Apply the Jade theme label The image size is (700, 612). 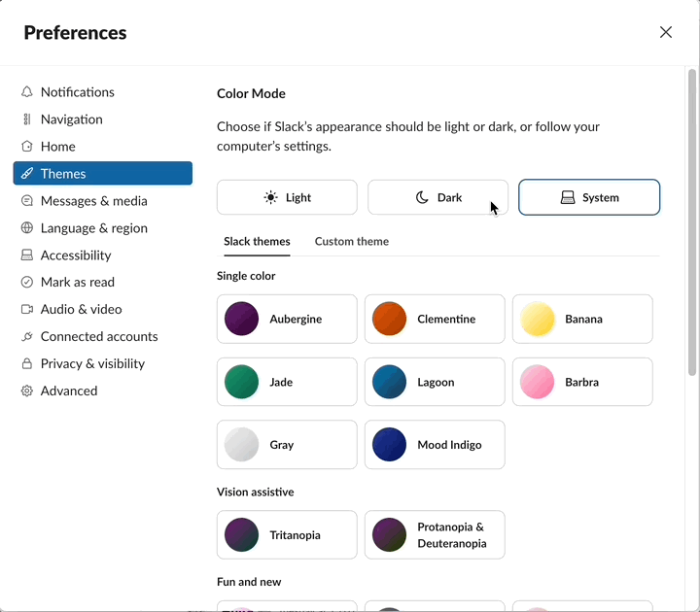pyautogui.click(x=281, y=382)
